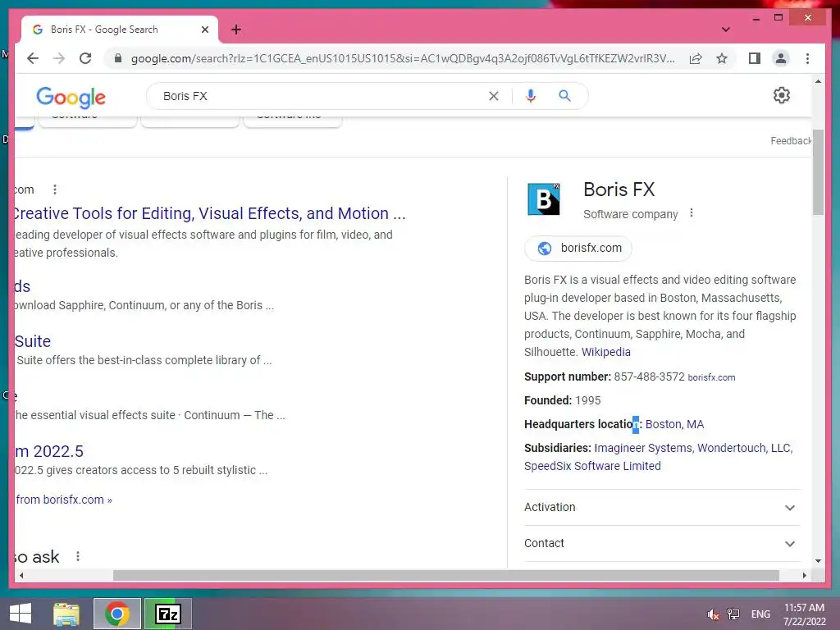The image size is (840, 630).
Task: Switch to Chrome on the taskbar
Action: (x=117, y=614)
